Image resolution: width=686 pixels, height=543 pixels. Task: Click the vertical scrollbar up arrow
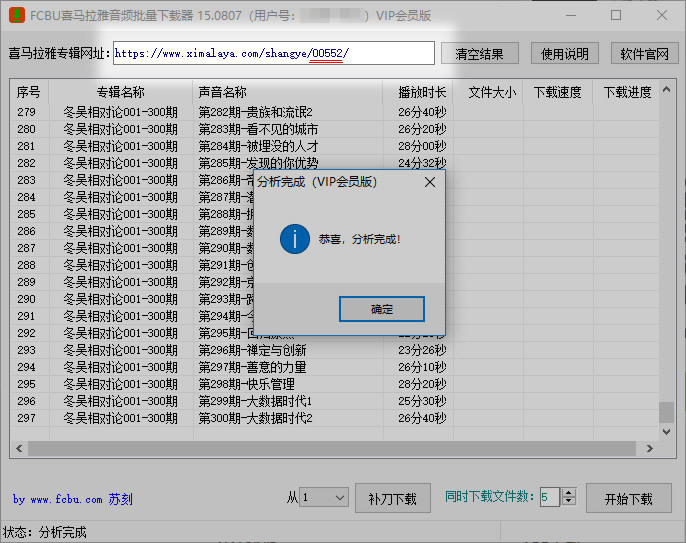click(666, 90)
